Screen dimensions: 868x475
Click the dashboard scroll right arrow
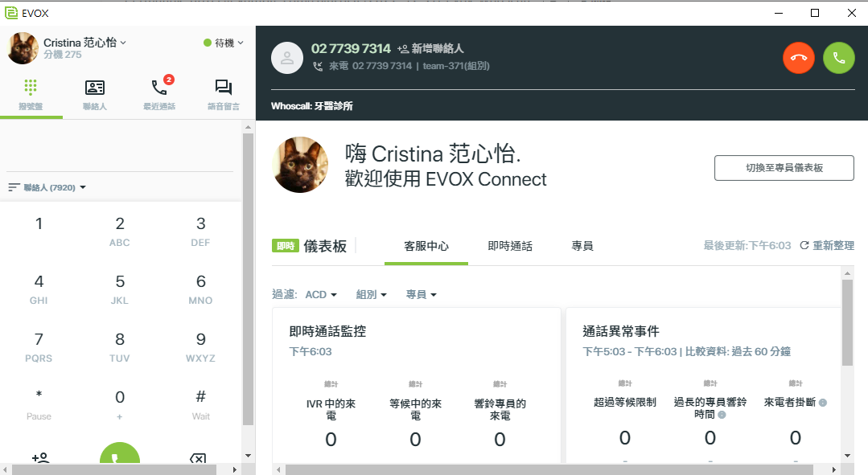pyautogui.click(x=834, y=469)
